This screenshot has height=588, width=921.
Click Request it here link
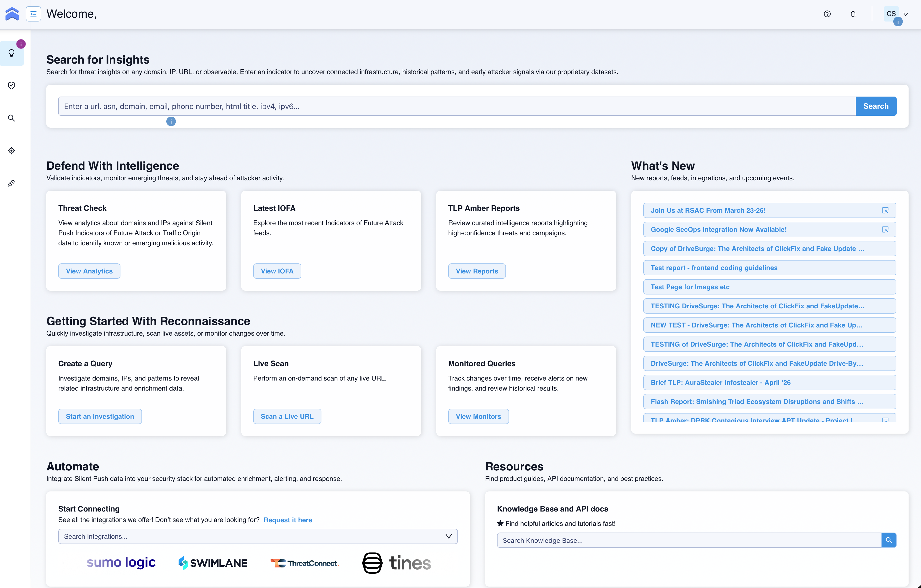coord(288,520)
